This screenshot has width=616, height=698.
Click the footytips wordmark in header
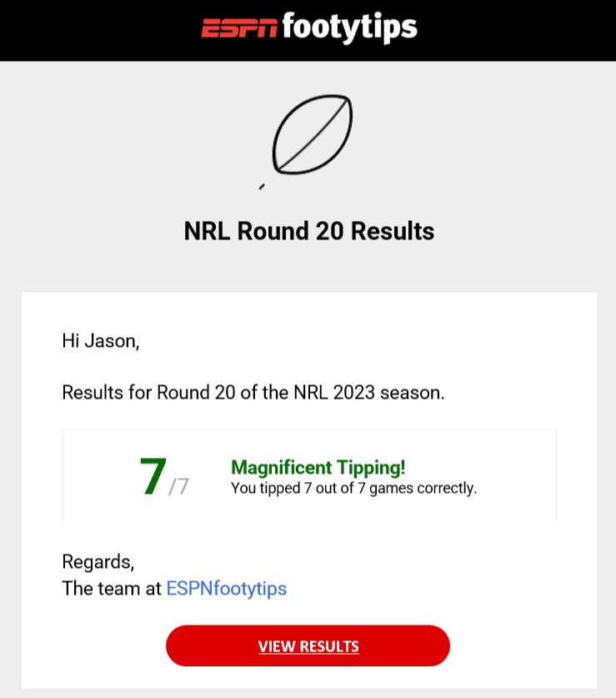click(349, 28)
